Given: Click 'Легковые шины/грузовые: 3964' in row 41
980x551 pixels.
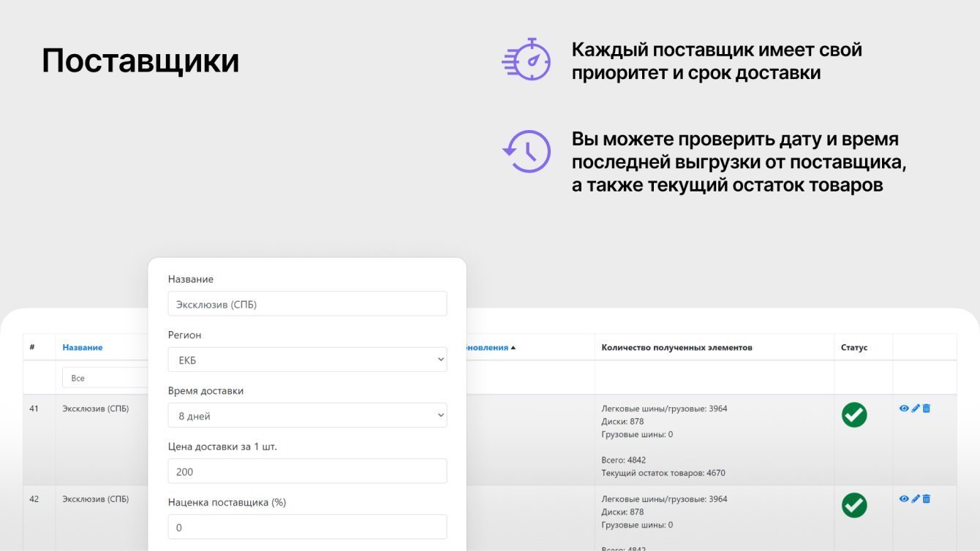Looking at the screenshot, I should coord(664,408).
